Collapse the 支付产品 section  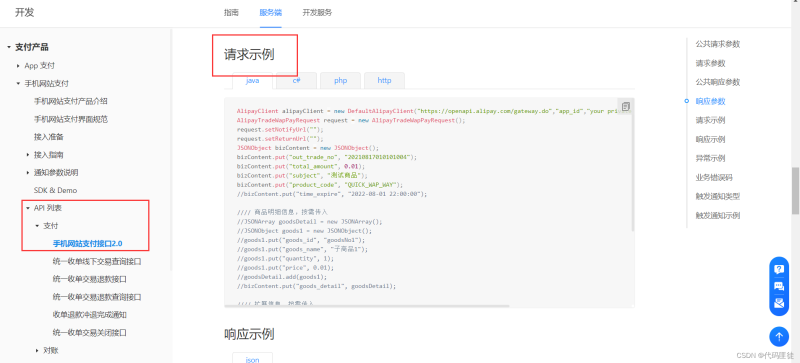point(9,47)
